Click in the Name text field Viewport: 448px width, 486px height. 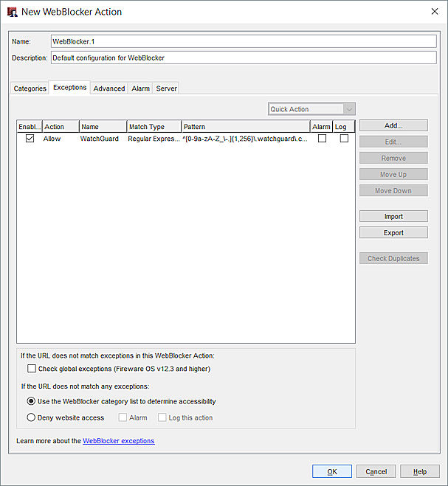pos(244,41)
